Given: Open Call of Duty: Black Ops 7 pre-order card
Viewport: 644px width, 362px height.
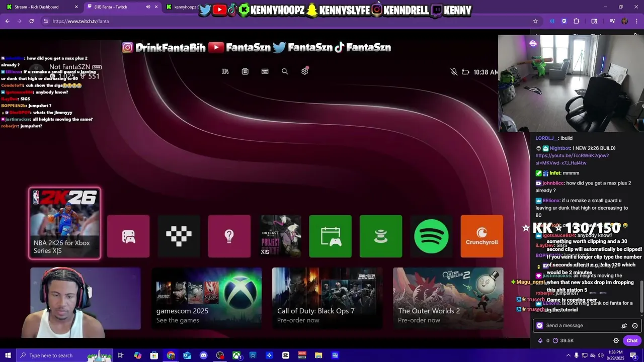Looking at the screenshot, I should [327, 298].
